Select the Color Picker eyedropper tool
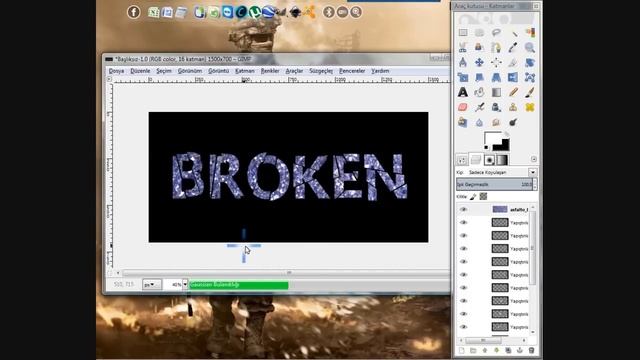Image resolution: width=640 pixels, height=360 pixels. point(513,47)
